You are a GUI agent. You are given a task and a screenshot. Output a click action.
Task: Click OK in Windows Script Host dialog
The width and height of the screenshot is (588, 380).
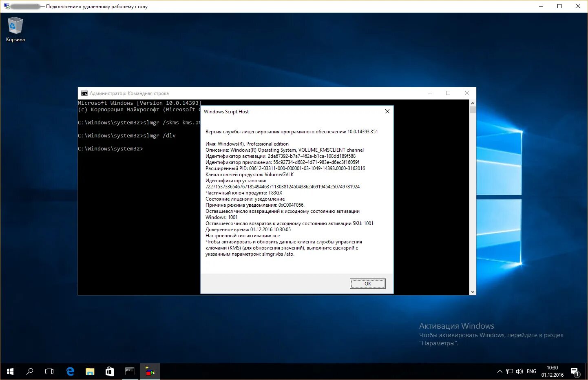pos(367,284)
